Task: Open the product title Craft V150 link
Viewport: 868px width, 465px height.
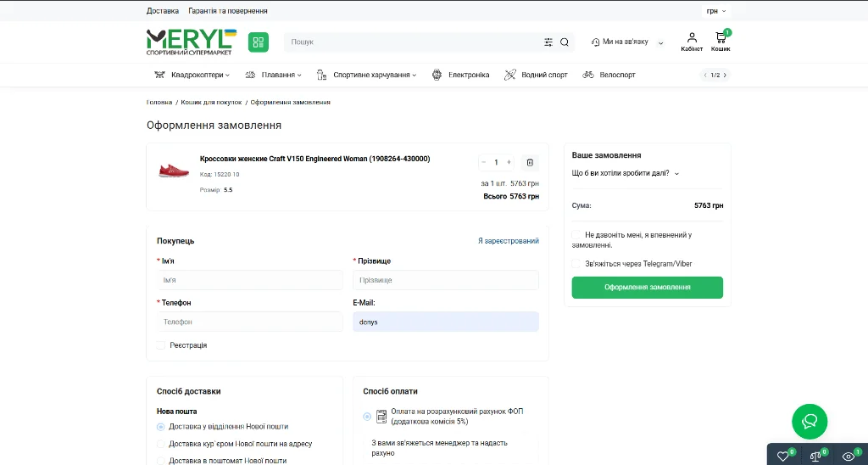Action: (x=315, y=159)
